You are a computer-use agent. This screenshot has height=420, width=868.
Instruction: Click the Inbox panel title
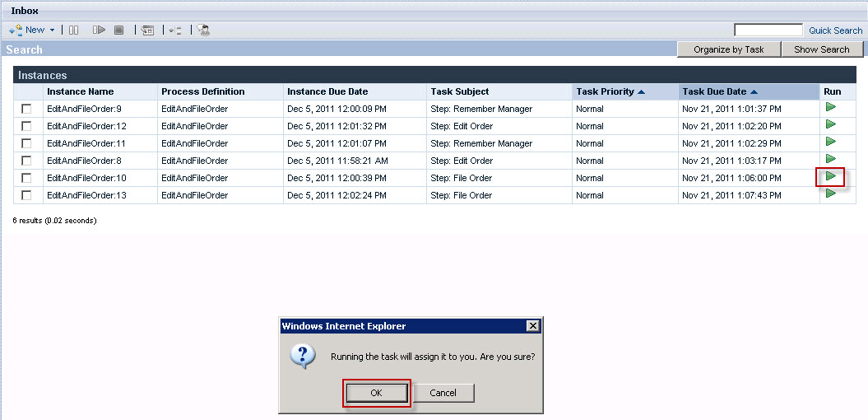point(25,11)
